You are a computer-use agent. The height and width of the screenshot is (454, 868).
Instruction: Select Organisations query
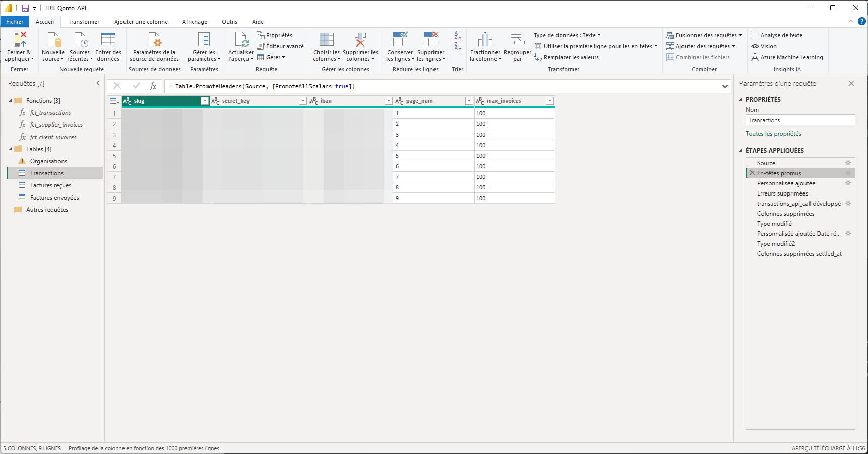click(48, 161)
